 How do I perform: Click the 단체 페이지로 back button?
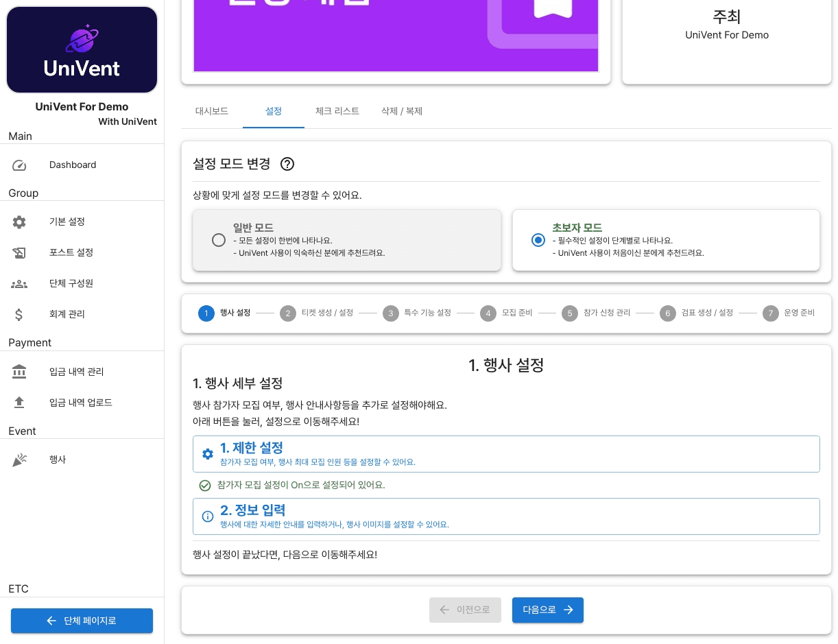click(x=82, y=621)
